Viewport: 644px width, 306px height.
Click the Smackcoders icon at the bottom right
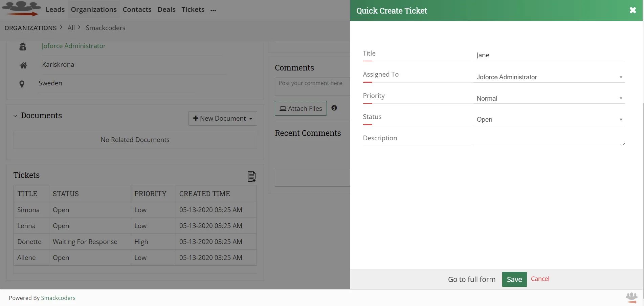631,297
